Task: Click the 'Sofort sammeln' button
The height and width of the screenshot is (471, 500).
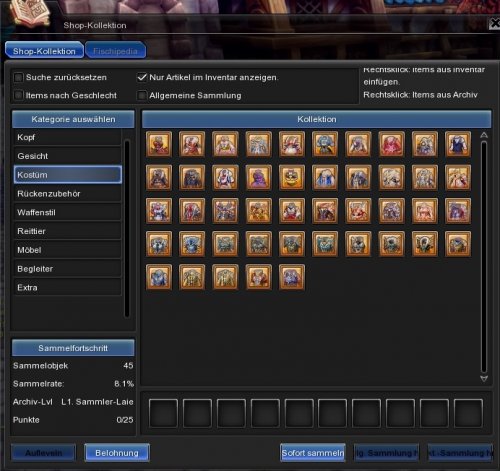Action: [313, 453]
